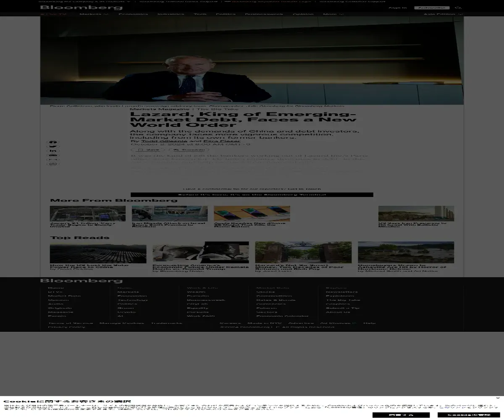Open author Ezra Fieser's profile
504x420 pixels.
click(x=222, y=141)
